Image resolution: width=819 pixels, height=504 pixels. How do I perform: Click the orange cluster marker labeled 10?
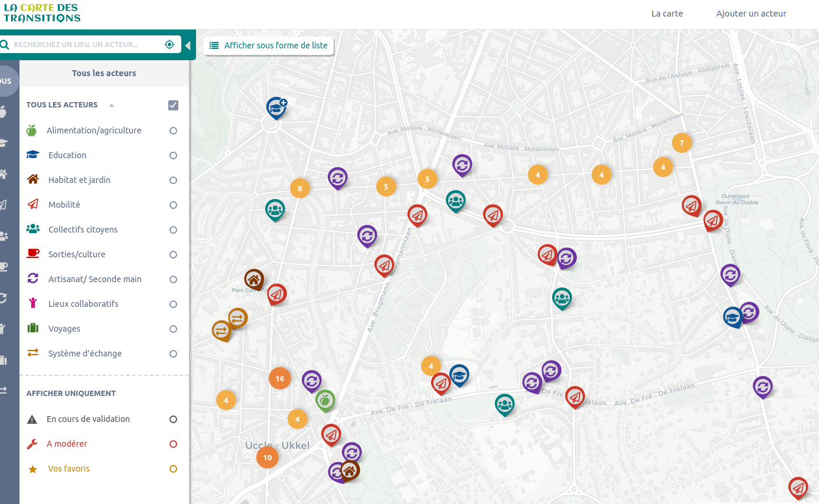[267, 457]
